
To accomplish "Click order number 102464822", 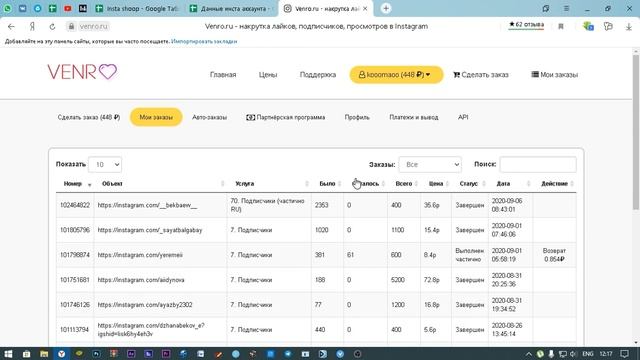I will point(75,205).
